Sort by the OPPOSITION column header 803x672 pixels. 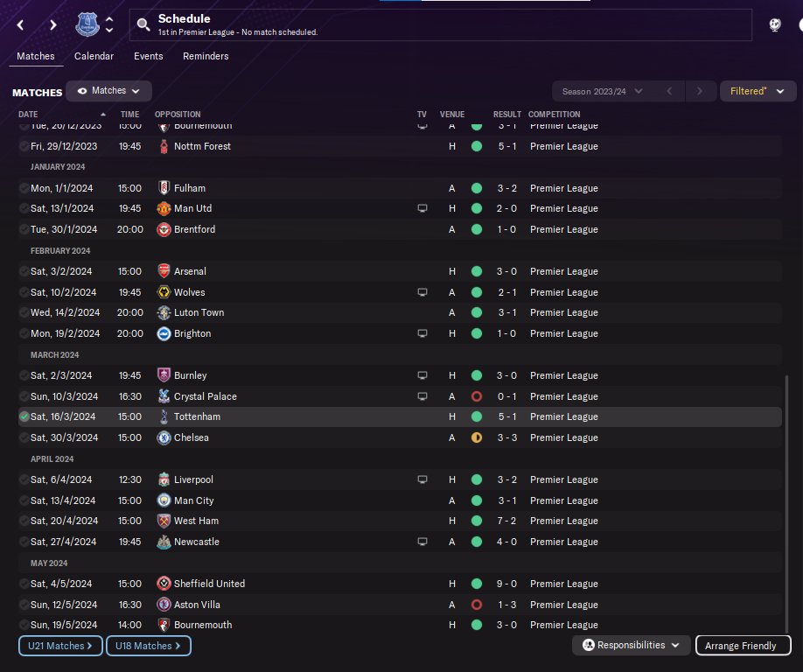(178, 115)
